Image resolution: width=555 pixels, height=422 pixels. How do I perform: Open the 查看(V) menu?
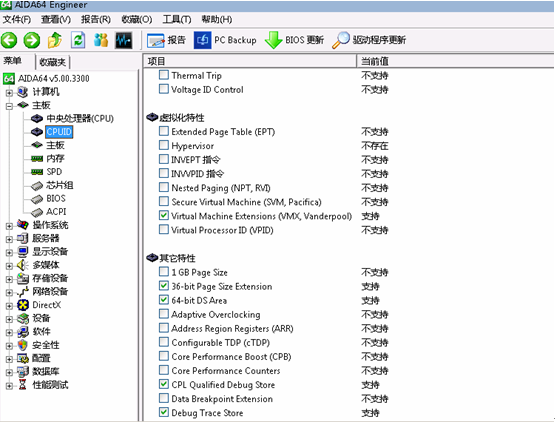click(x=56, y=19)
